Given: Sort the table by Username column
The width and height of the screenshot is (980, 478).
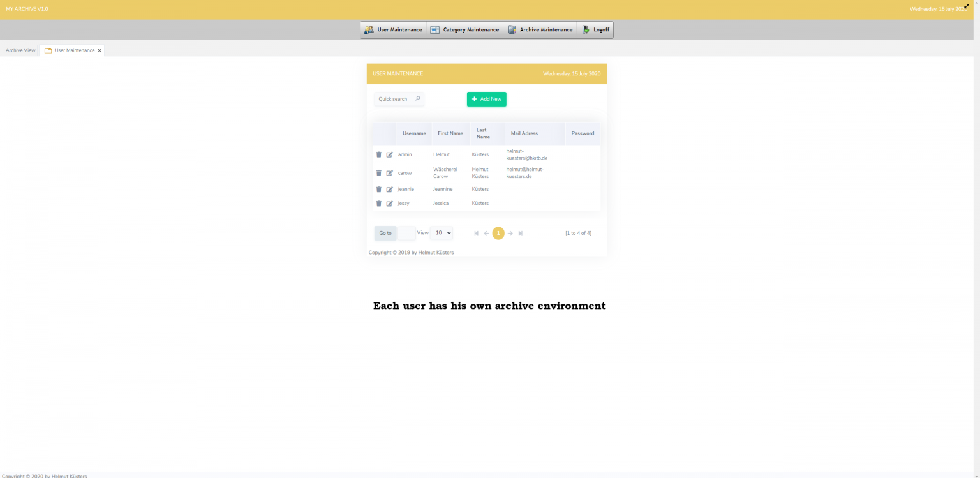Looking at the screenshot, I should (x=413, y=133).
